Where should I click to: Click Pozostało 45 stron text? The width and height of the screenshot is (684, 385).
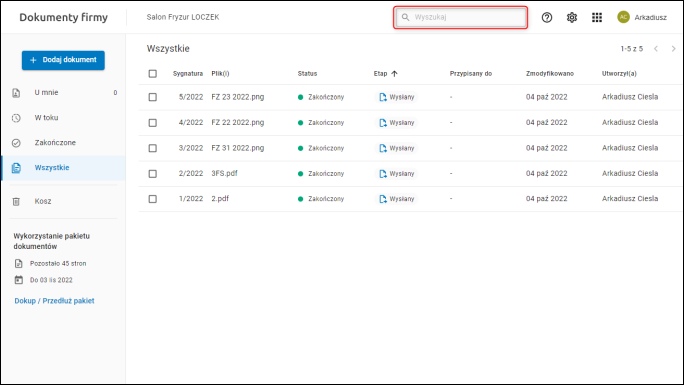58,263
